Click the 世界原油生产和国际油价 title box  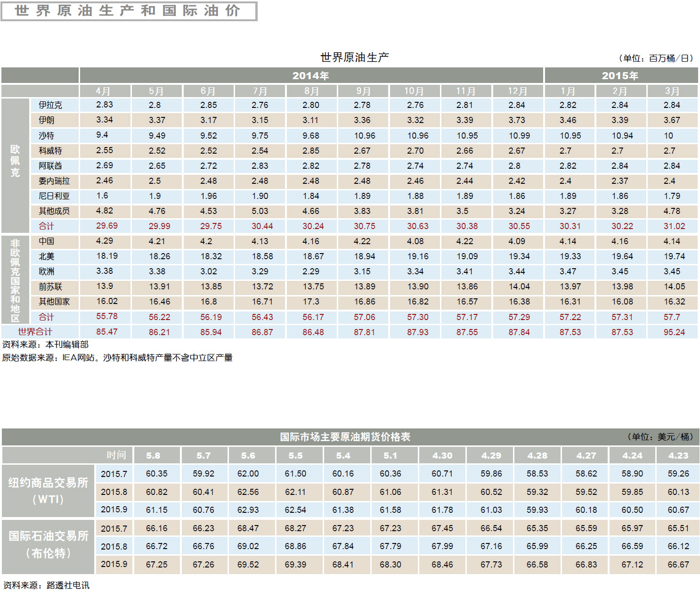[x=129, y=11]
